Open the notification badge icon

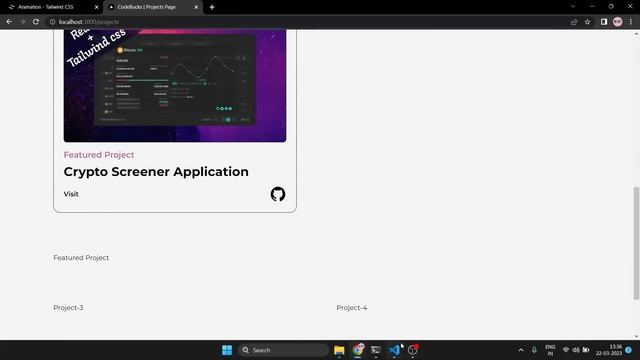pos(629,350)
